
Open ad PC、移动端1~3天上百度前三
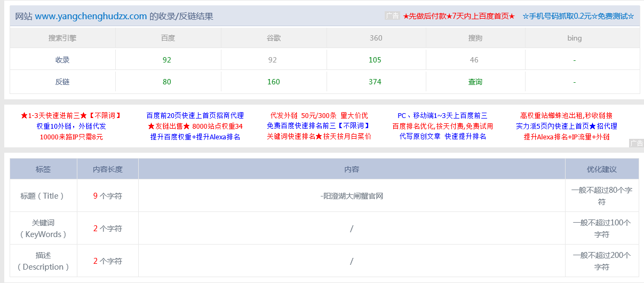tap(442, 115)
